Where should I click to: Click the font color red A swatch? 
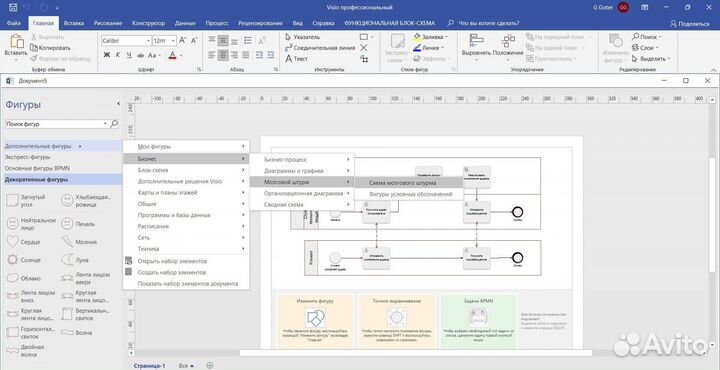(172, 55)
